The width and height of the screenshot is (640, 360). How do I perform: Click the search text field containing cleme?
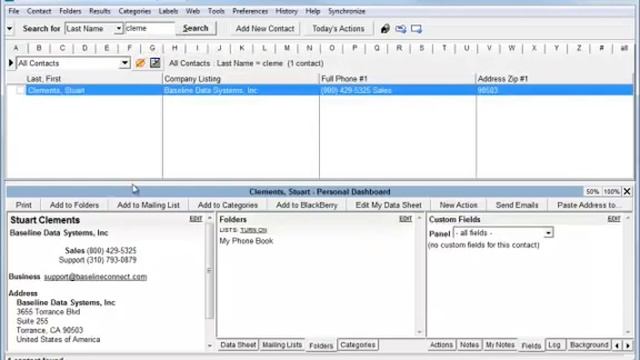149,28
